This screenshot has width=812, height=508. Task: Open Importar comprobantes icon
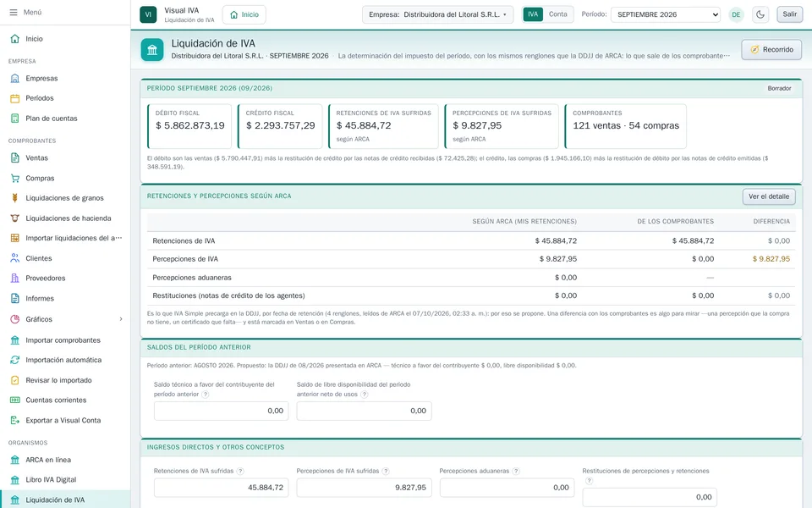coord(15,340)
